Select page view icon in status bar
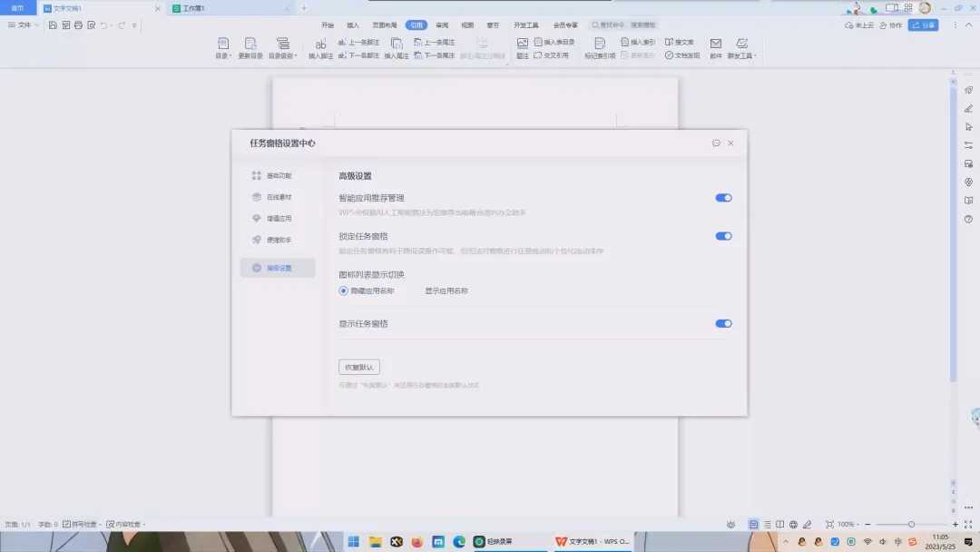 coord(754,525)
